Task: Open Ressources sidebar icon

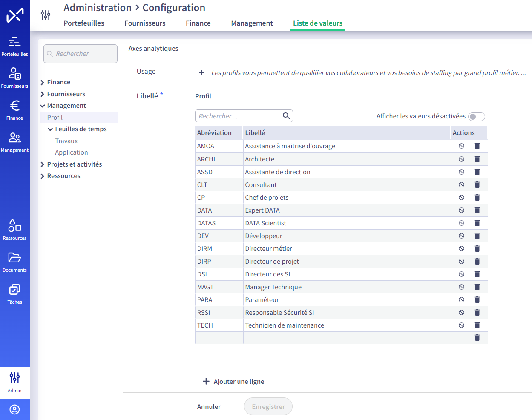Action: click(x=15, y=230)
